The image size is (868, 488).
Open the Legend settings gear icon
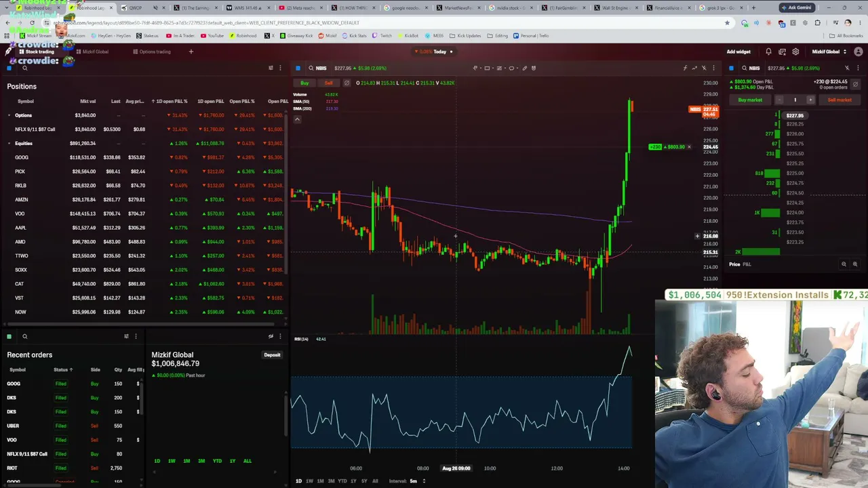coord(795,52)
